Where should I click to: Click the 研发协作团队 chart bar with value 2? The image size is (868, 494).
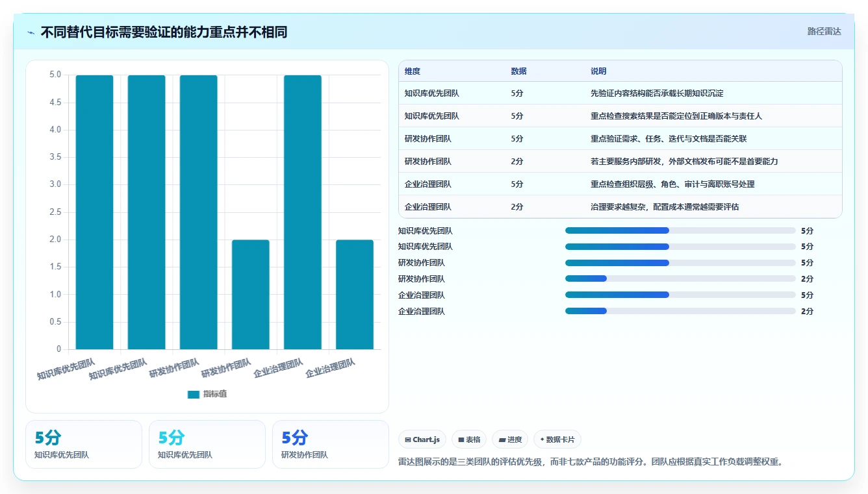pyautogui.click(x=251, y=295)
